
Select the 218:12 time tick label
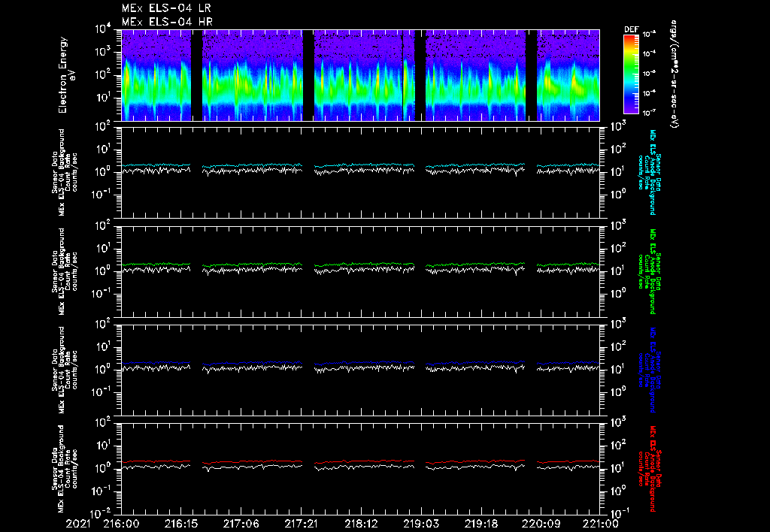tap(361, 523)
